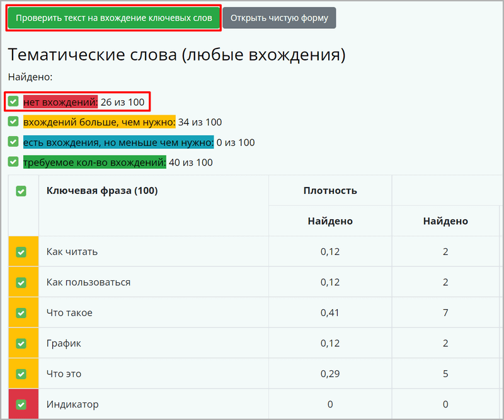Open a clean form with the gray button

click(279, 18)
